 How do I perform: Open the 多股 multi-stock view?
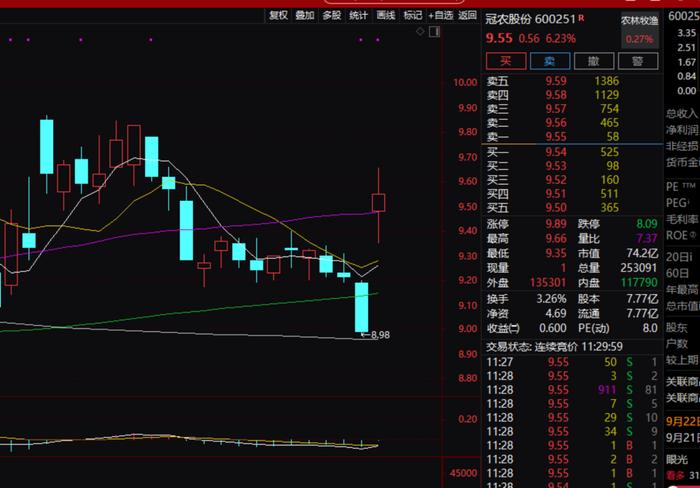pos(332,16)
